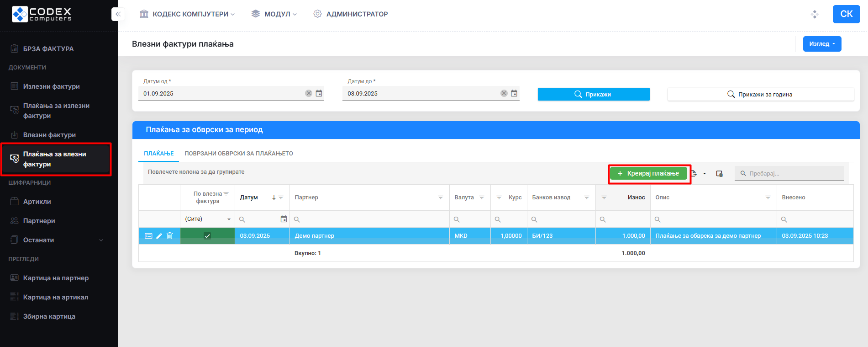This screenshot has width=868, height=347.
Task: Open the (Сите) filter dropdown
Action: tap(208, 219)
